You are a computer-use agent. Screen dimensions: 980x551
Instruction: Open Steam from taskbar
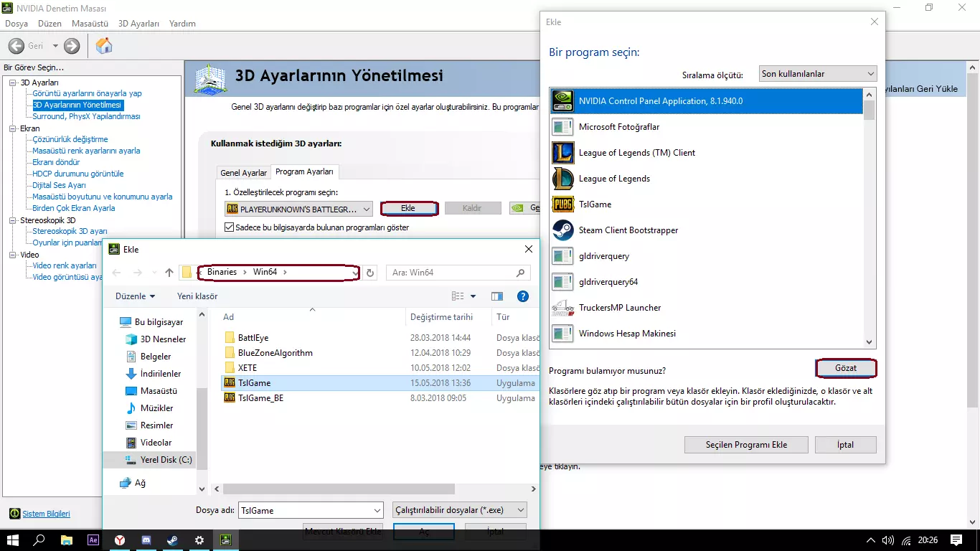coord(173,540)
